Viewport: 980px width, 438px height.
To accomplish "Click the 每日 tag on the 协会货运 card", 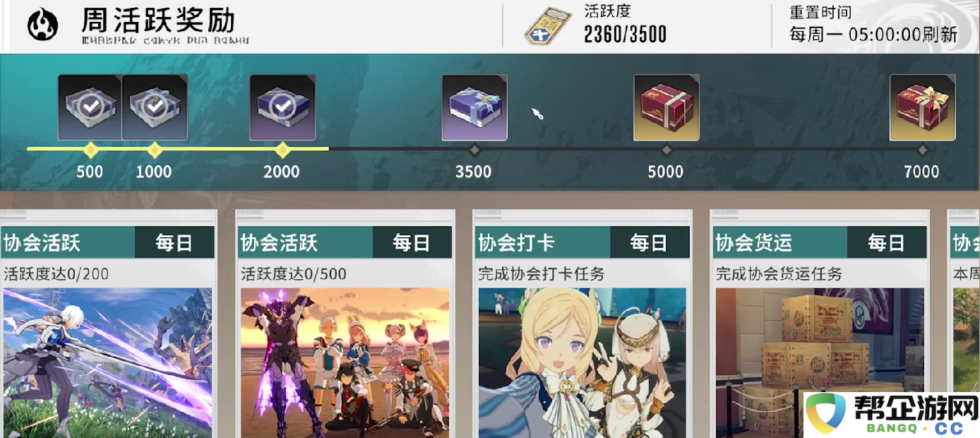I will (887, 243).
